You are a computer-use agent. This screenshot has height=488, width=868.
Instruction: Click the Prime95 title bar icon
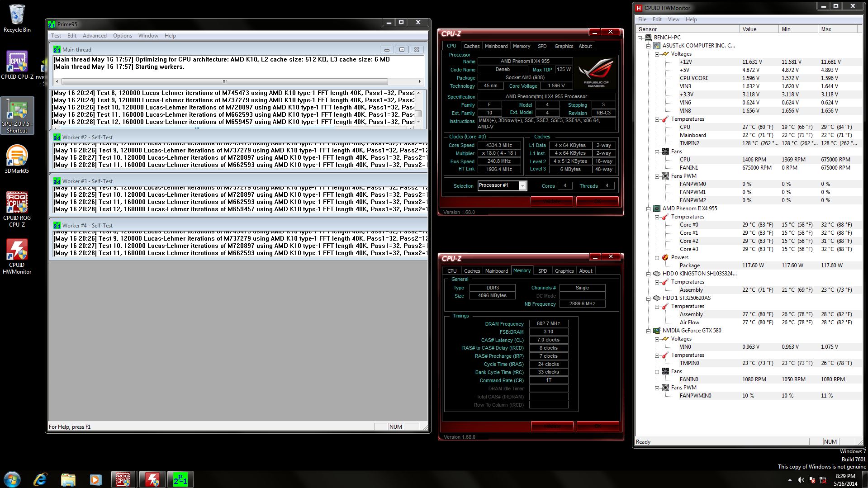(52, 24)
